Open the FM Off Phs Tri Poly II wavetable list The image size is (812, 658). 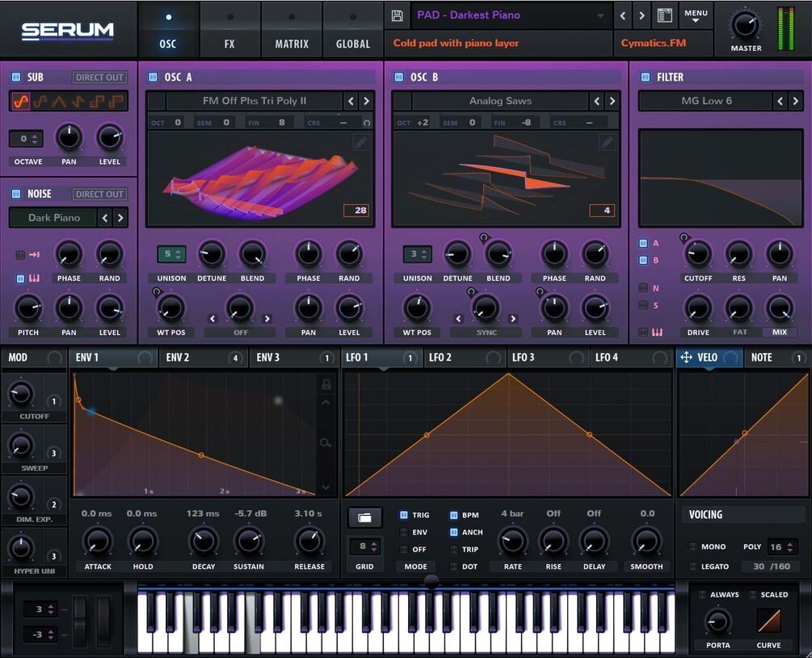pos(255,101)
